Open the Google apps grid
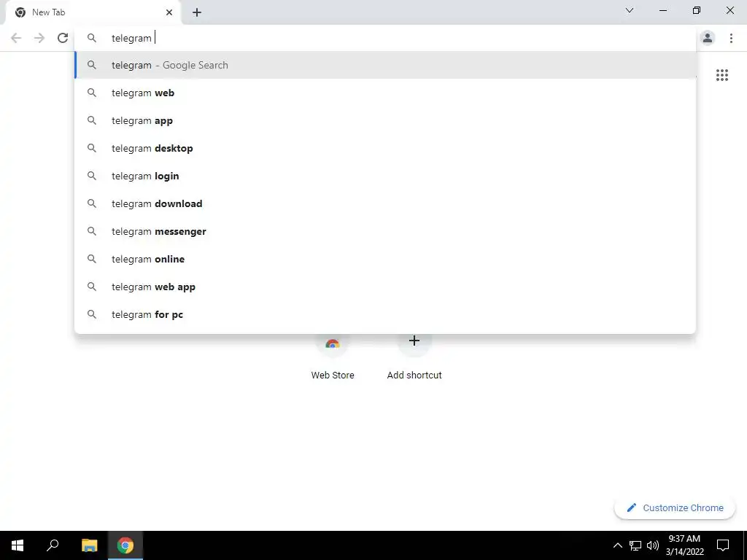This screenshot has width=747, height=560. (x=722, y=75)
